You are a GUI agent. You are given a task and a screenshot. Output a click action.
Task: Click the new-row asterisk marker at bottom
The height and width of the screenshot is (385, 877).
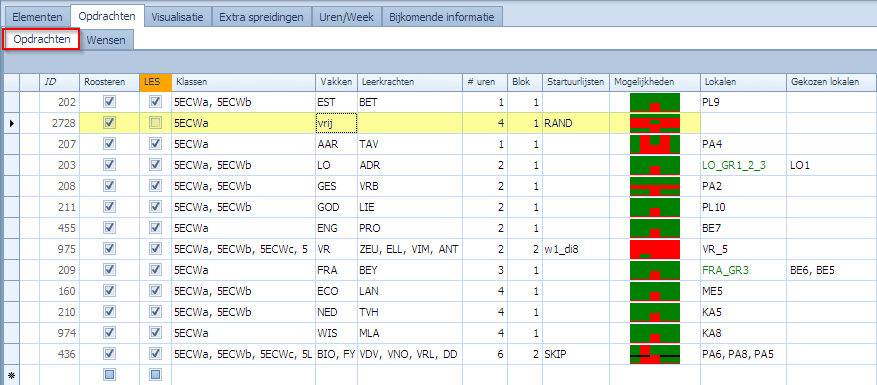11,374
